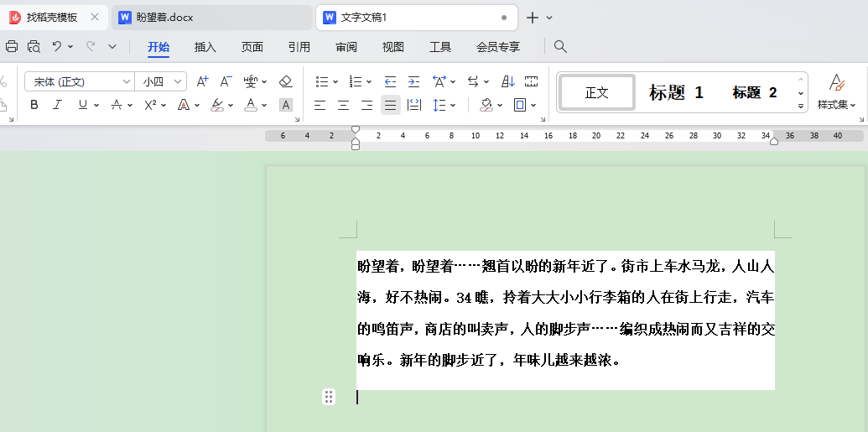Switch to 盼望着.docx document tab

point(211,17)
